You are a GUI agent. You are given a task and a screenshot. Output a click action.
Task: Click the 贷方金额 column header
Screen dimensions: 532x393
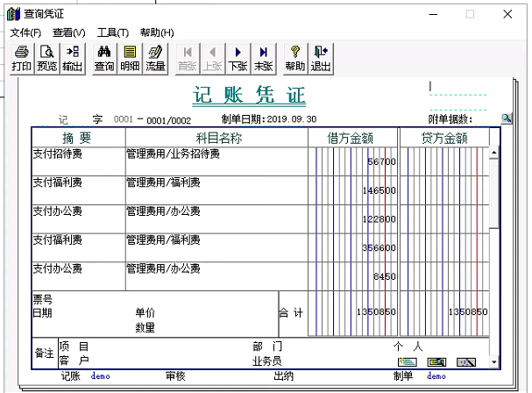pos(444,138)
